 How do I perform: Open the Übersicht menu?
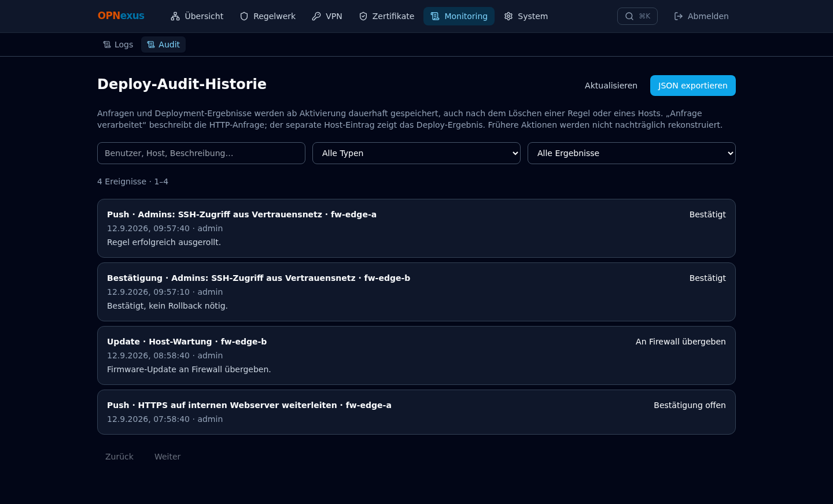click(197, 16)
